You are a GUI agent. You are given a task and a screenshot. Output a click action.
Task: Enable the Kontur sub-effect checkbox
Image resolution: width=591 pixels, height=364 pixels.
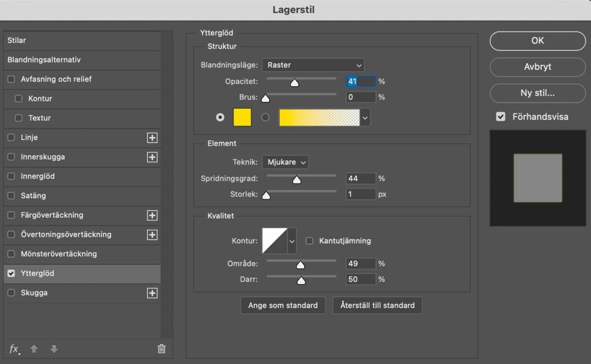pos(19,99)
